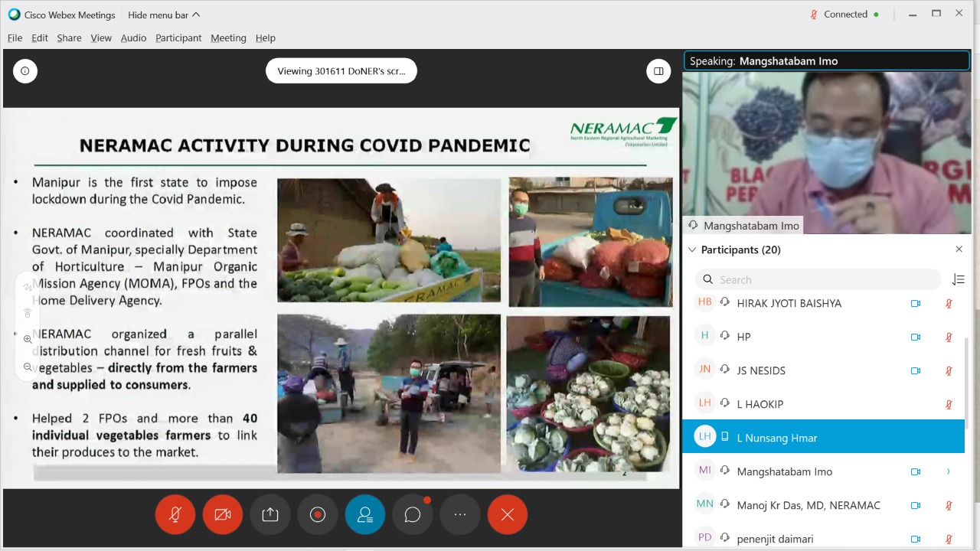This screenshot has width=980, height=551.
Task: Select participant L Nunsang Hmar
Action: click(823, 436)
